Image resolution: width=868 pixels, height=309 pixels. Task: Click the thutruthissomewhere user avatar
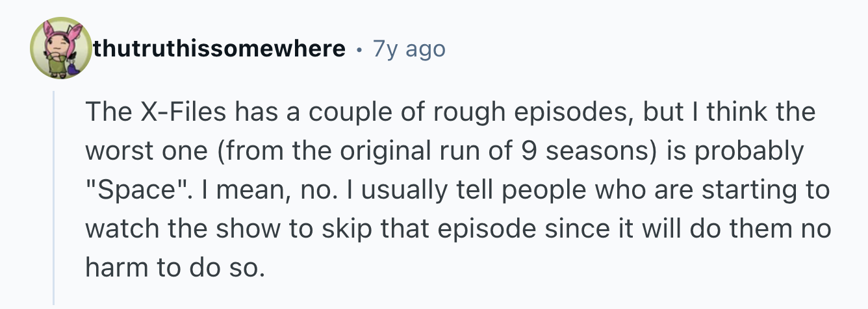pos(57,49)
